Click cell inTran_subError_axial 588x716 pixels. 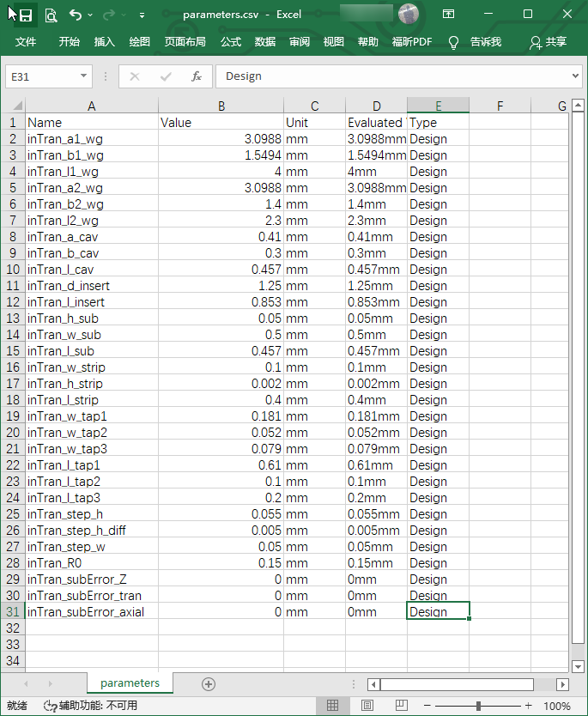tap(92, 612)
